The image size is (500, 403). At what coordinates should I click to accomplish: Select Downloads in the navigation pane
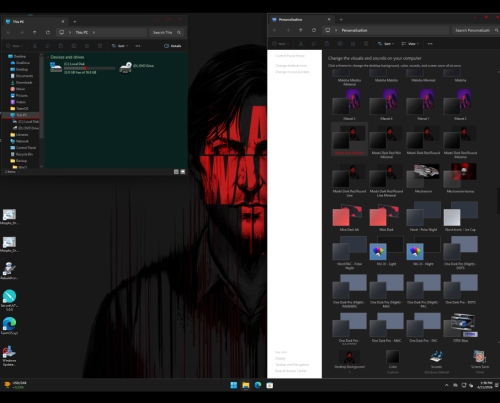tap(22, 82)
